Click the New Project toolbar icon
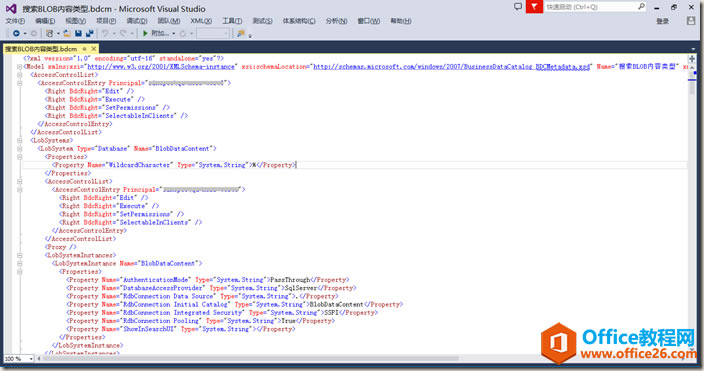 click(x=50, y=33)
